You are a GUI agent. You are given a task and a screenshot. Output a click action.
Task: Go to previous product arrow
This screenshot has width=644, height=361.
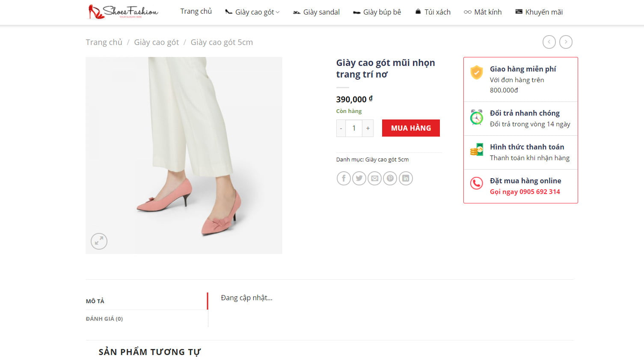click(x=549, y=42)
